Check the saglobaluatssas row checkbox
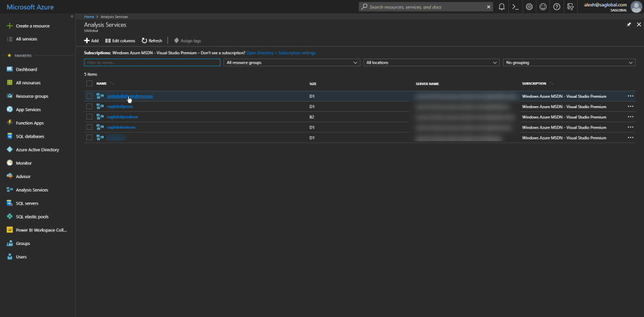 pyautogui.click(x=89, y=127)
